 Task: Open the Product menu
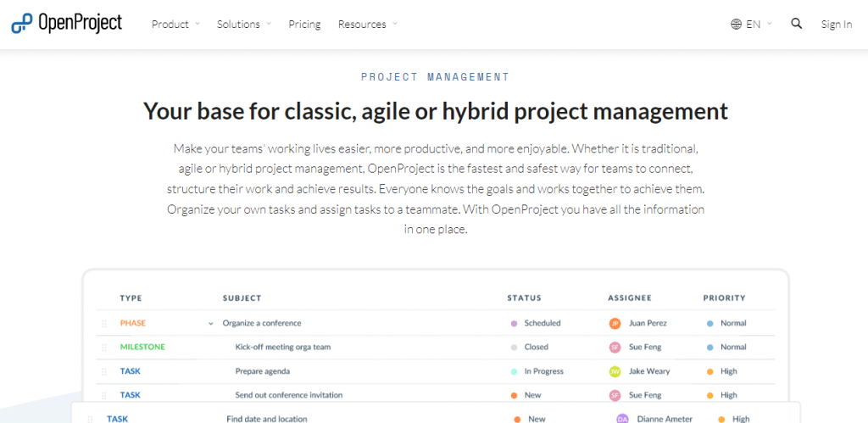pyautogui.click(x=170, y=25)
